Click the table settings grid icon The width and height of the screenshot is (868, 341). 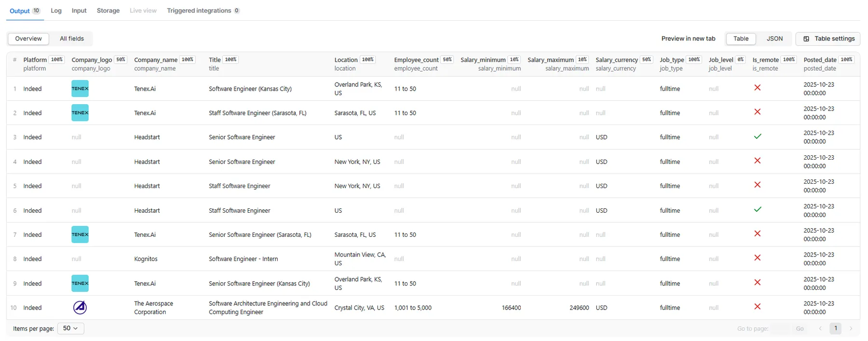click(806, 39)
